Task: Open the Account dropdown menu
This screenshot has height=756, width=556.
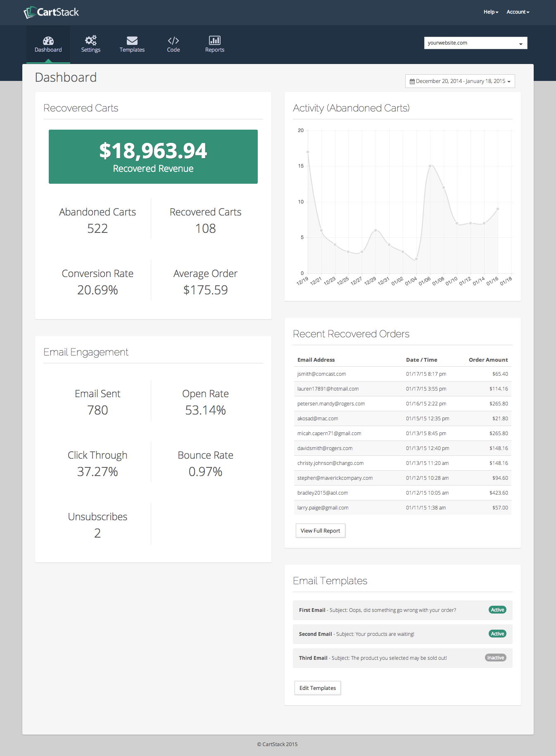Action: [x=518, y=12]
